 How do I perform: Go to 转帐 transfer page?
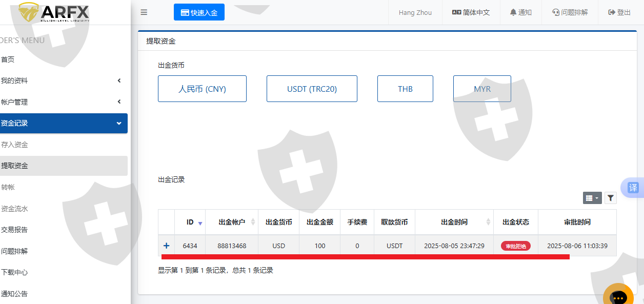[8, 187]
